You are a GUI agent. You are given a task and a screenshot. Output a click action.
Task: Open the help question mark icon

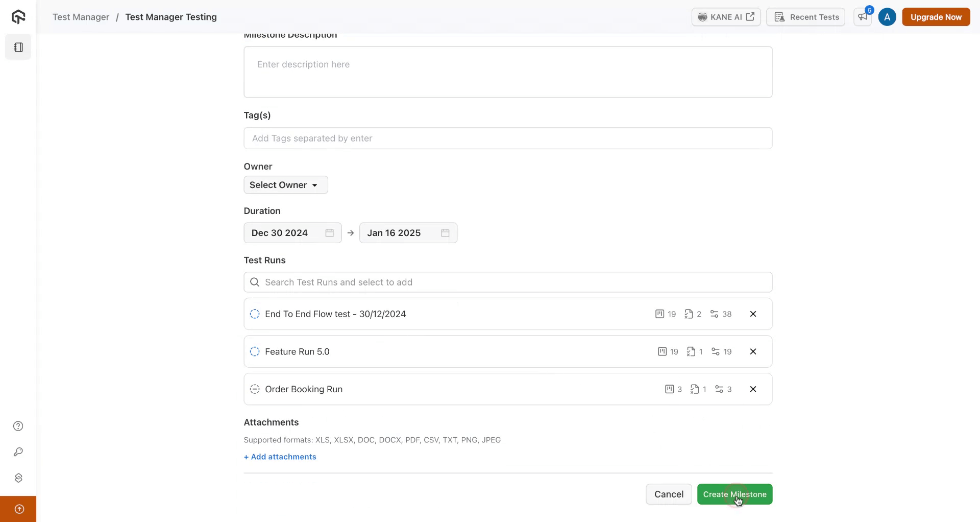[x=18, y=426]
